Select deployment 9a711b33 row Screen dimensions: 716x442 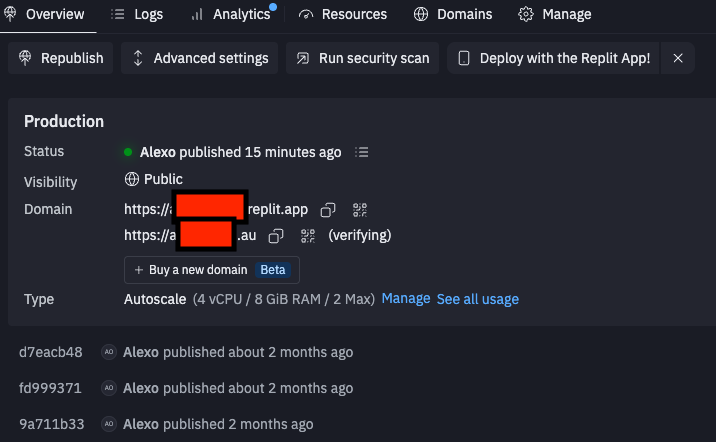tap(166, 424)
